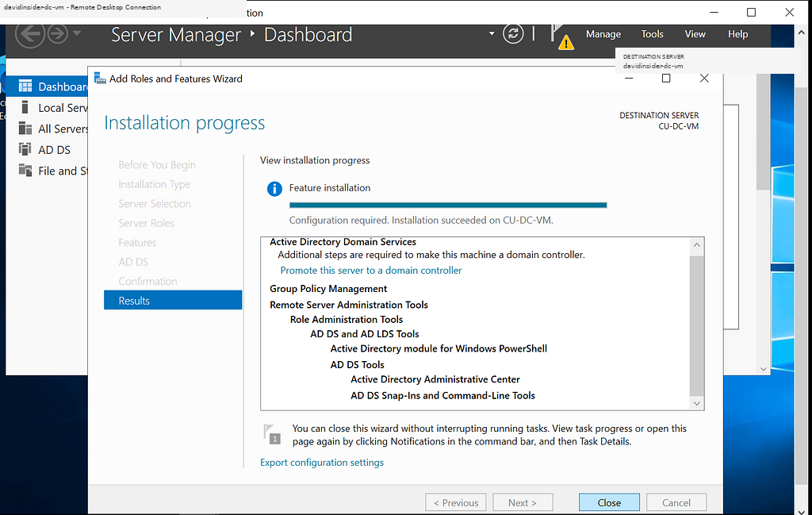Select the Server Selection step
The height and width of the screenshot is (515, 812).
click(x=155, y=204)
